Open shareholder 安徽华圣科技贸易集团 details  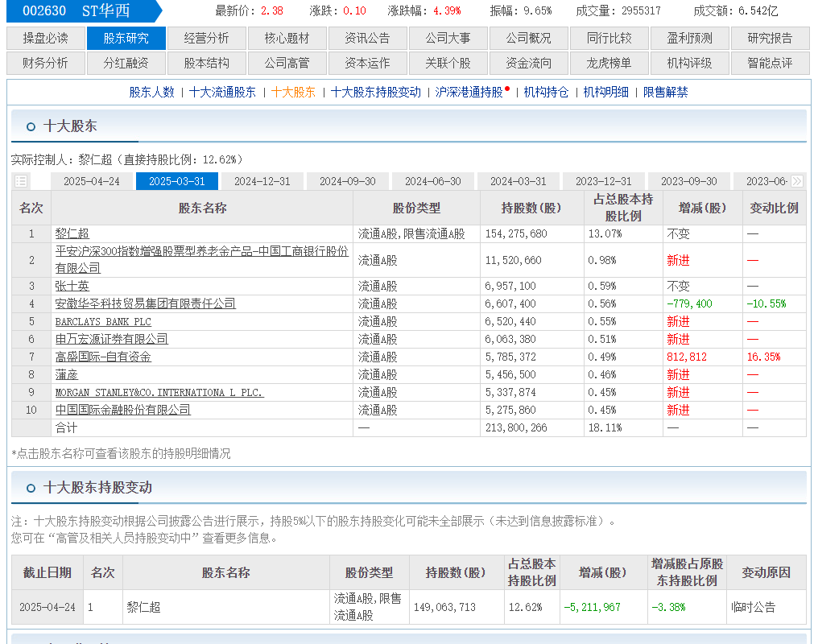click(146, 303)
